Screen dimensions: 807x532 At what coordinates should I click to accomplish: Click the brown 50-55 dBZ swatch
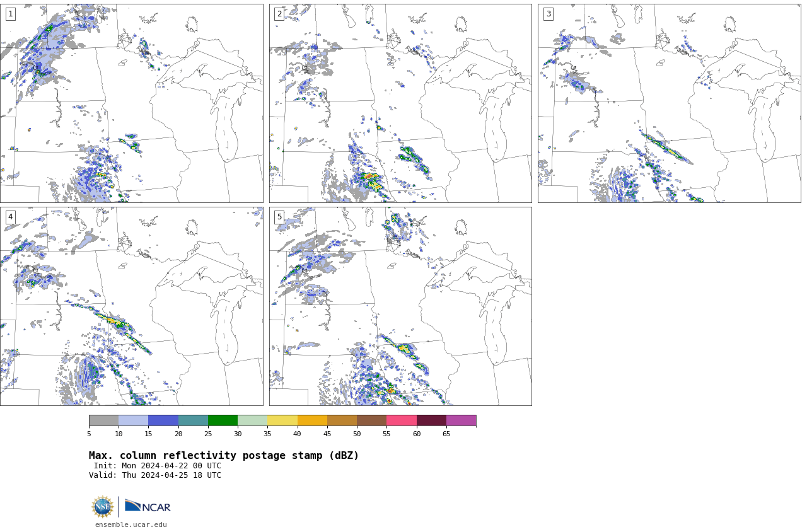(x=371, y=420)
